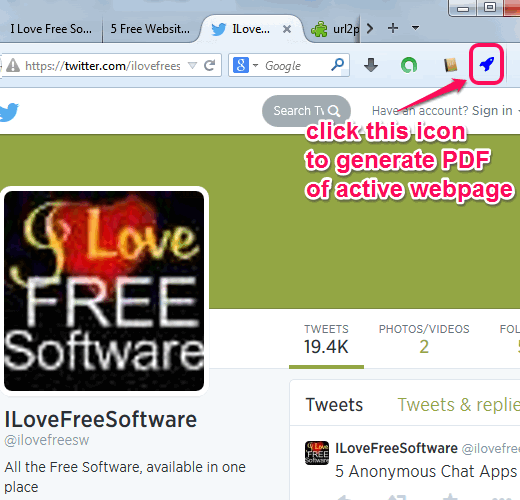This screenshot has width=520, height=500.
Task: Open the Tweets & replies section
Action: [459, 405]
